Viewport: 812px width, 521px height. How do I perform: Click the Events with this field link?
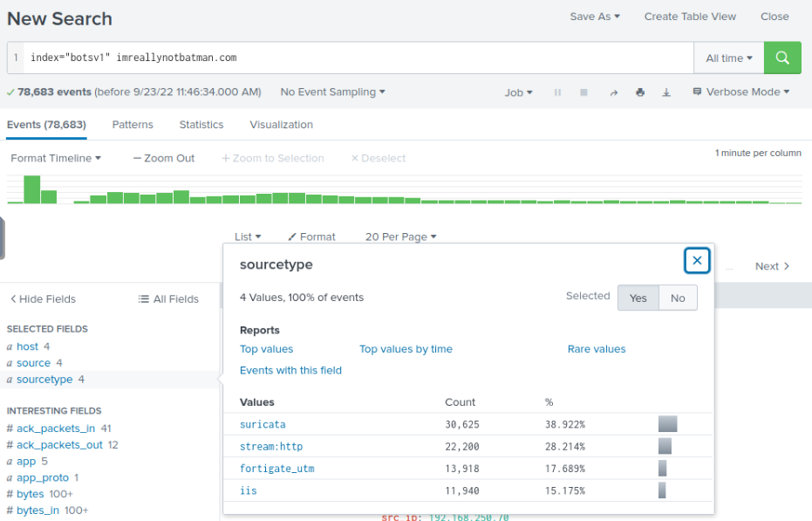click(x=290, y=370)
